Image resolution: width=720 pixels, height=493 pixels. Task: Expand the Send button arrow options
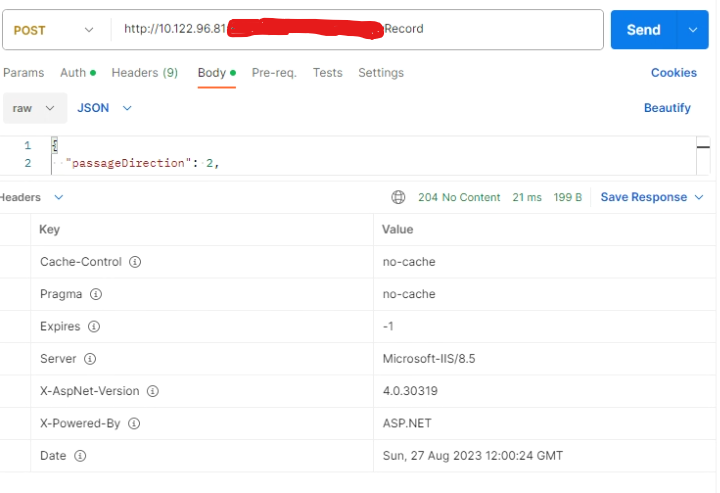(692, 30)
